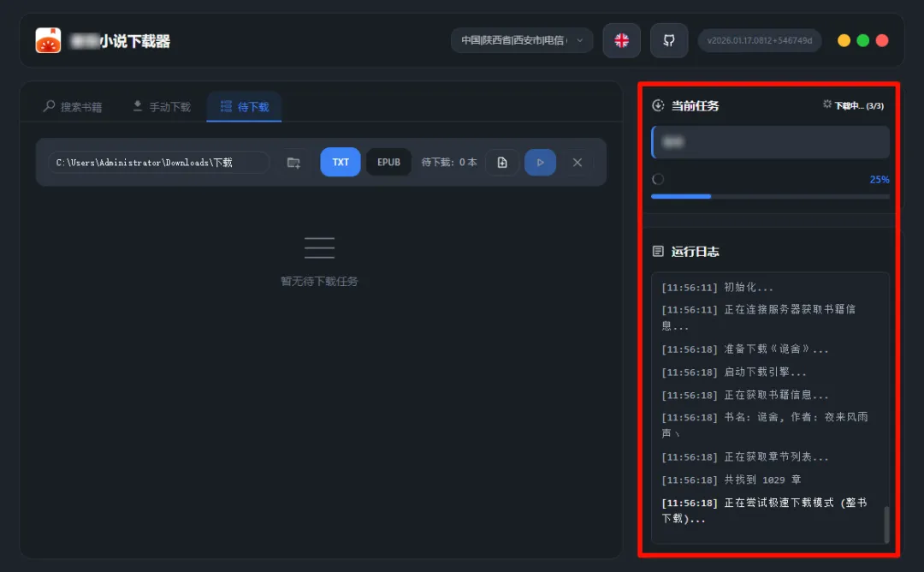Click the current task book entry
This screenshot has width=924, height=572.
(770, 142)
